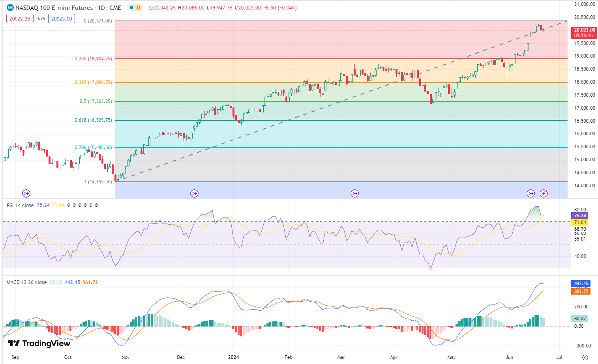Screen dimensions: 598x364
Task: Click the Nov label on time axis
Action: click(126, 357)
